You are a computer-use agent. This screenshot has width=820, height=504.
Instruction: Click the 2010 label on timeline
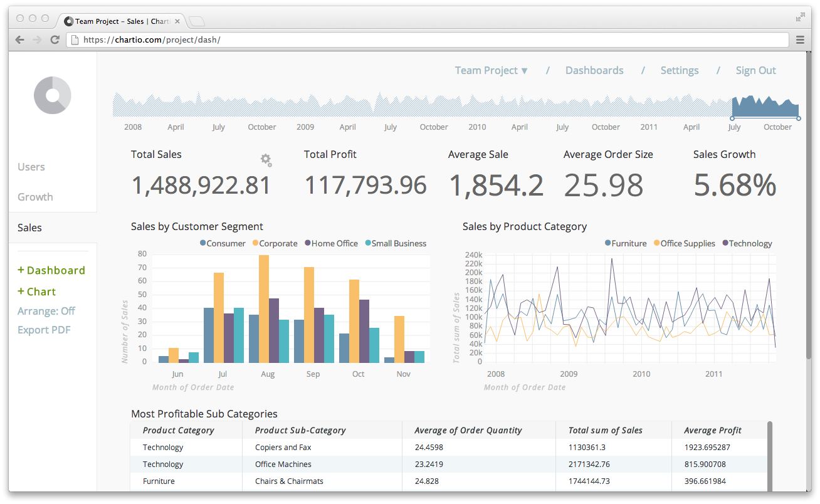[477, 127]
